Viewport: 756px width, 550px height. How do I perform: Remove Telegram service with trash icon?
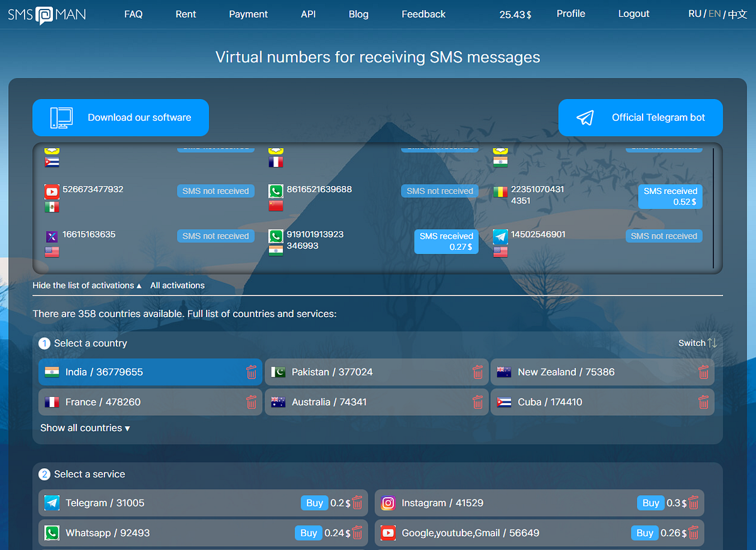tap(357, 503)
